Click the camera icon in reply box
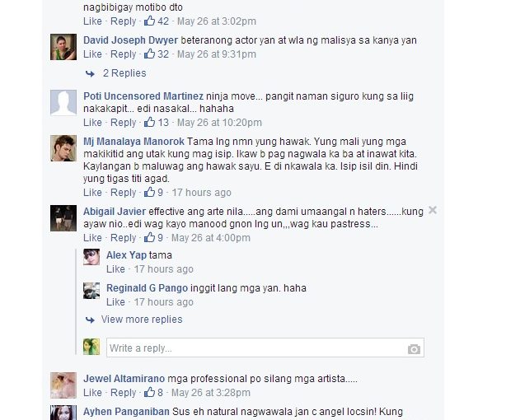The width and height of the screenshot is (506, 420). click(414, 348)
